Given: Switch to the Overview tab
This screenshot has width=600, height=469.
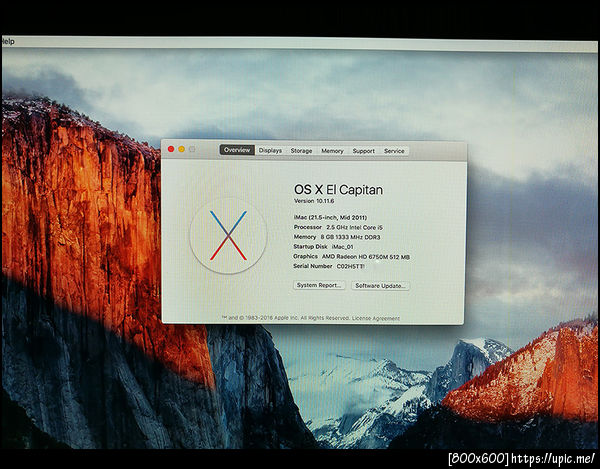Looking at the screenshot, I should pos(237,150).
